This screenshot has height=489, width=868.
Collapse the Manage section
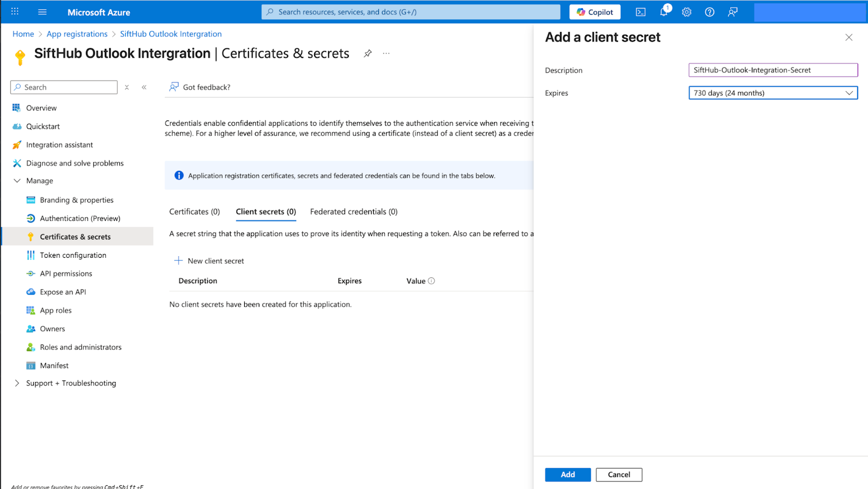(x=17, y=181)
